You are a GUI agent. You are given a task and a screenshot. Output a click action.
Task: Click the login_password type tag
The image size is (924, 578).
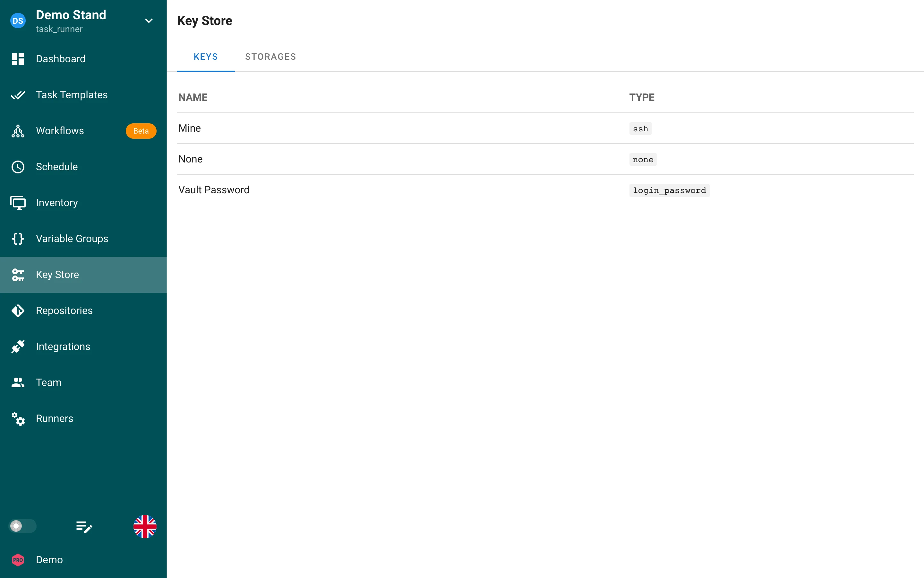pyautogui.click(x=669, y=190)
